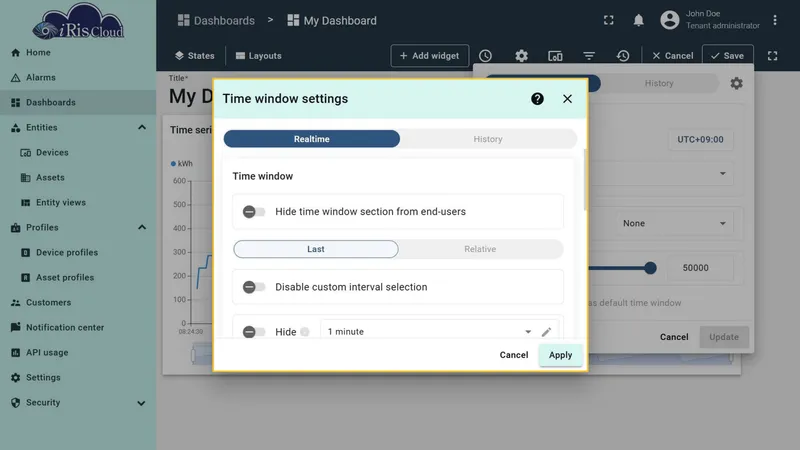Expand the Security section
800x450 pixels.
(141, 403)
